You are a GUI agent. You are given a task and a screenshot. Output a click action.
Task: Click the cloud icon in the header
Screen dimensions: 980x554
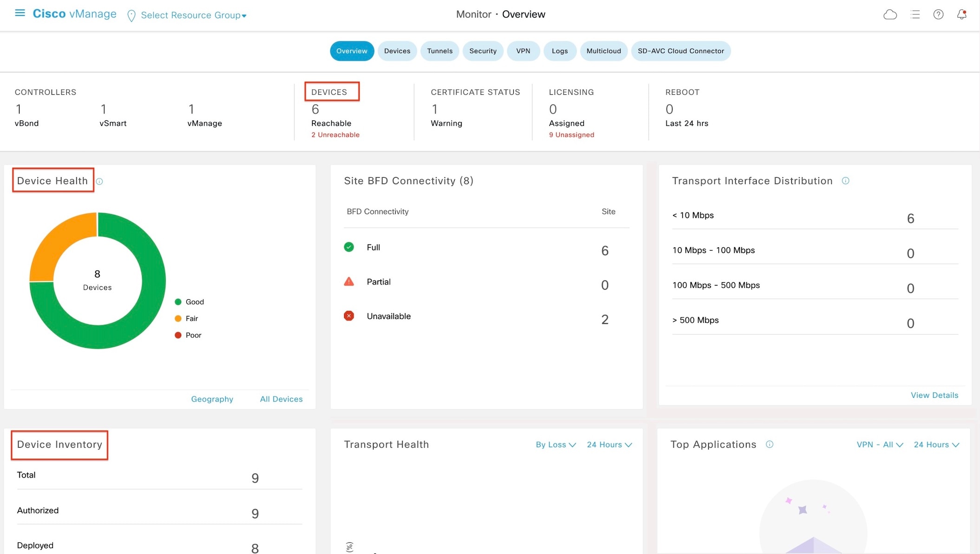click(890, 15)
